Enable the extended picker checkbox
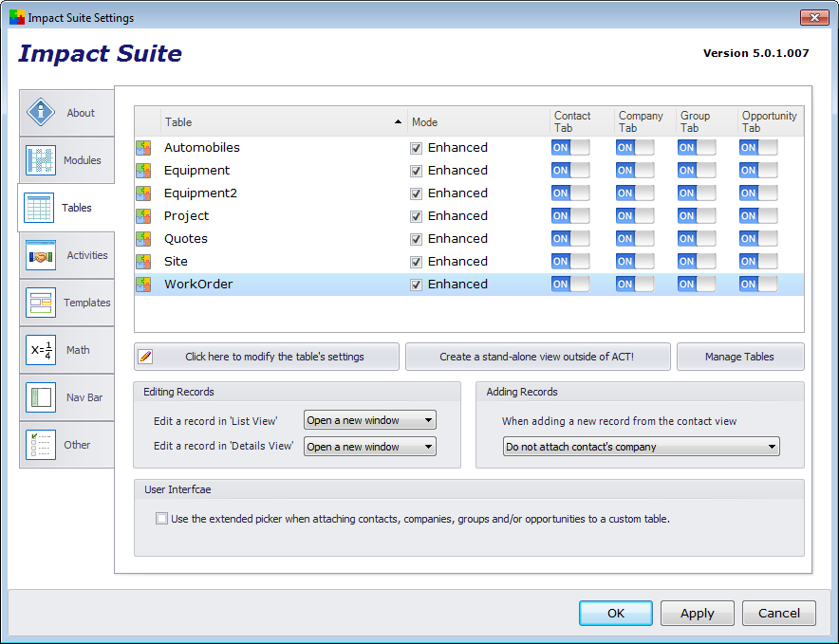 click(x=161, y=518)
